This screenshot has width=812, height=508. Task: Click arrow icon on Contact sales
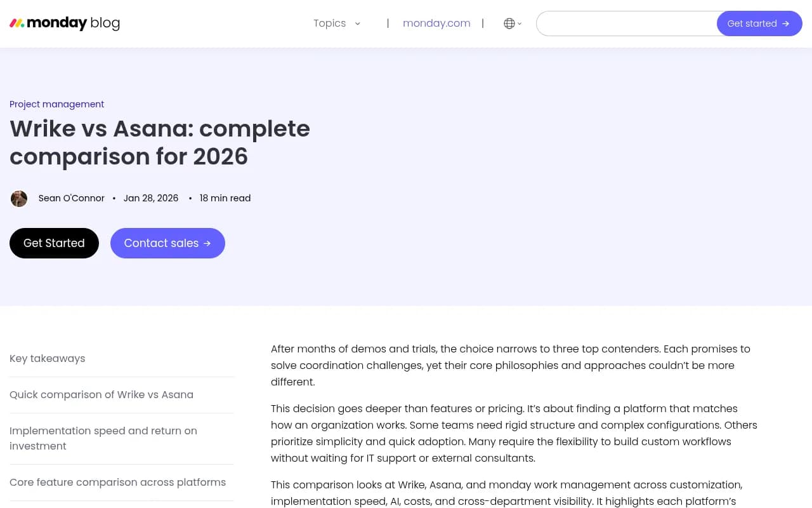[207, 243]
